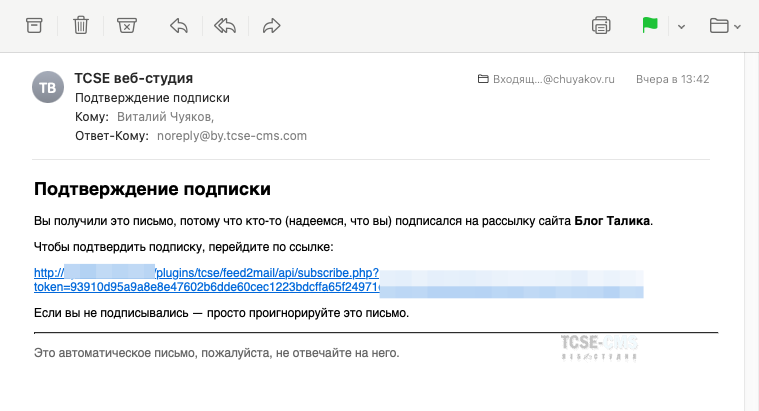Select sender name TCSE веб-студия
Image resolution: width=759 pixels, height=411 pixels.
[133, 78]
